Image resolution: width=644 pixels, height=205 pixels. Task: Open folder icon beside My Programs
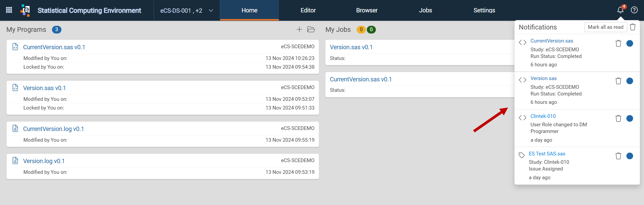pos(311,29)
